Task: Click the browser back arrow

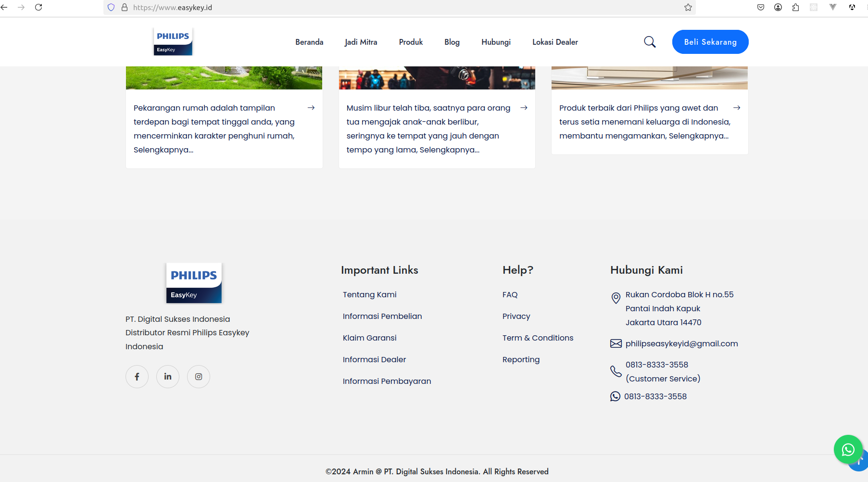Action: click(4, 7)
